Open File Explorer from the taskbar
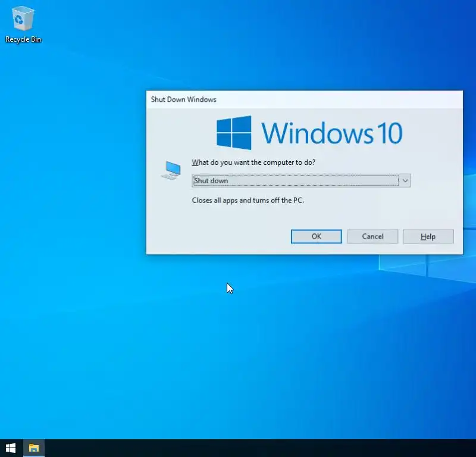476x457 pixels. coord(34,448)
